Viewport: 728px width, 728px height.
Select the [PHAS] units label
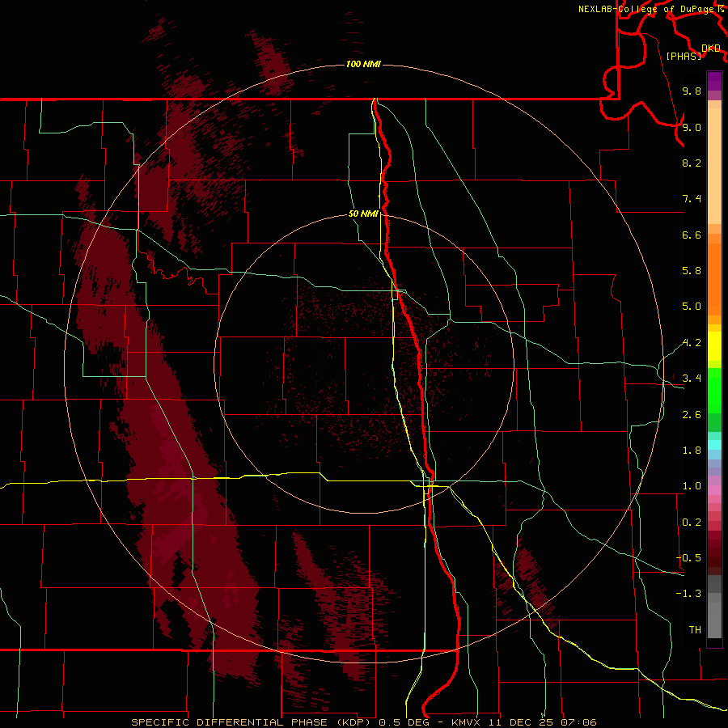(684, 56)
